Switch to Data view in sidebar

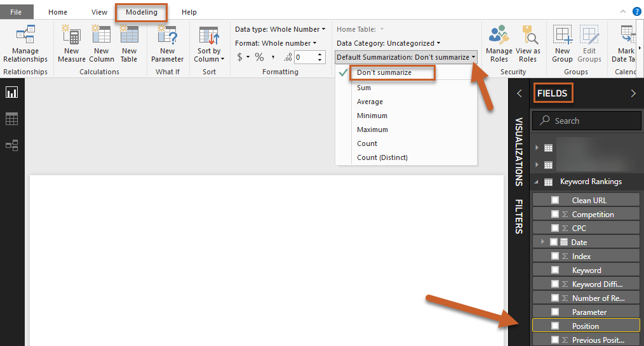pos(11,119)
